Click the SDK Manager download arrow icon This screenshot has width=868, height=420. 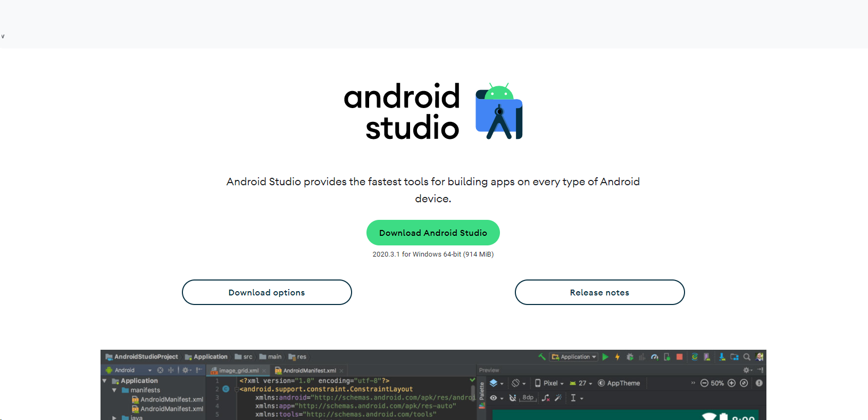[722, 357]
